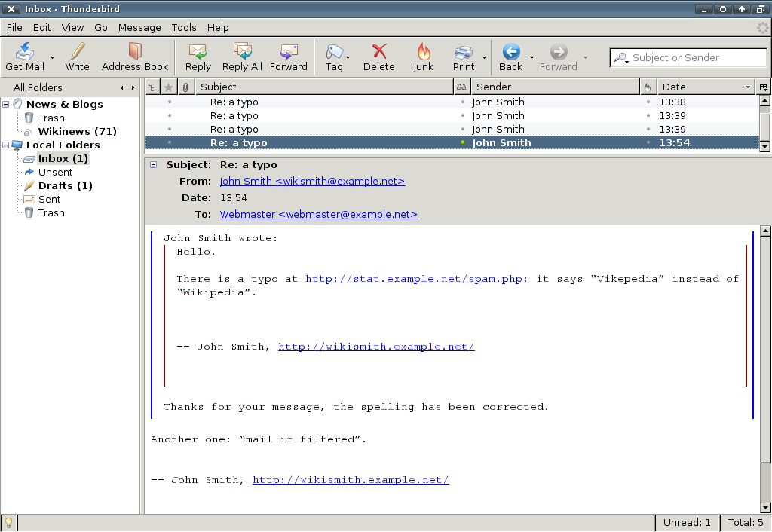This screenshot has height=532, width=772.
Task: Toggle the message thread column button
Action: click(152, 87)
